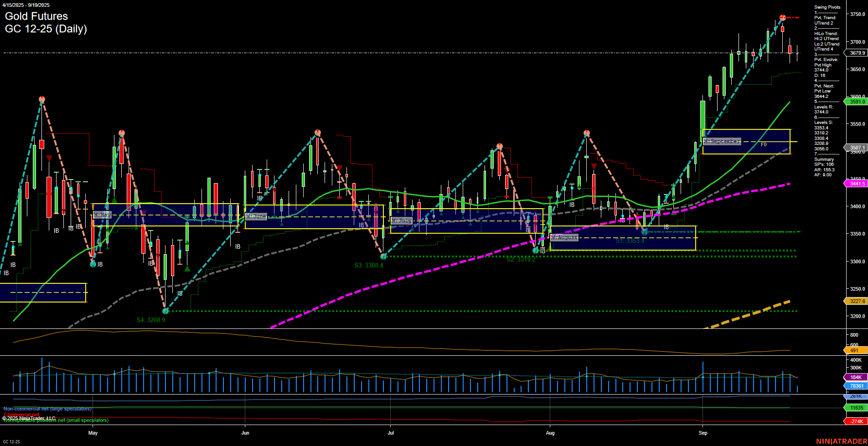Click the 3550.0 price axis label
The height and width of the screenshot is (446, 868).
coord(858,124)
